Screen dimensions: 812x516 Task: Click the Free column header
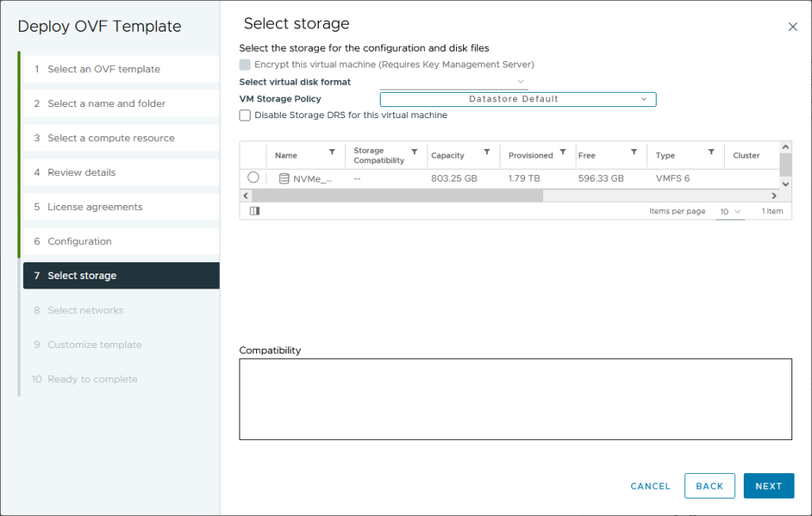tap(587, 155)
